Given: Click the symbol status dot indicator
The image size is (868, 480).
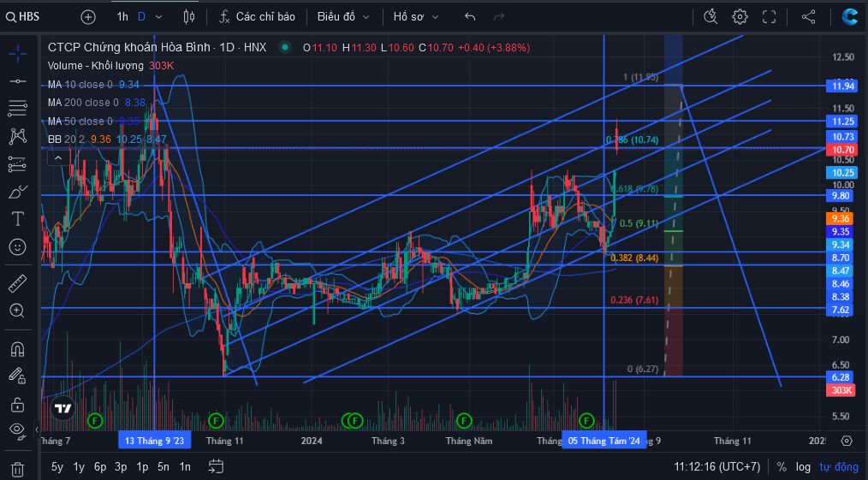Looking at the screenshot, I should pyautogui.click(x=285, y=48).
